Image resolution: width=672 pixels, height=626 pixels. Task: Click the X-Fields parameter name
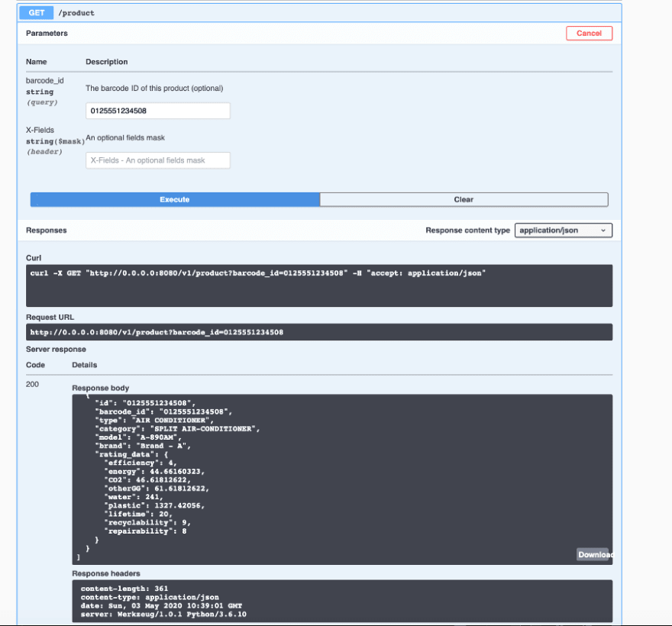pos(40,130)
